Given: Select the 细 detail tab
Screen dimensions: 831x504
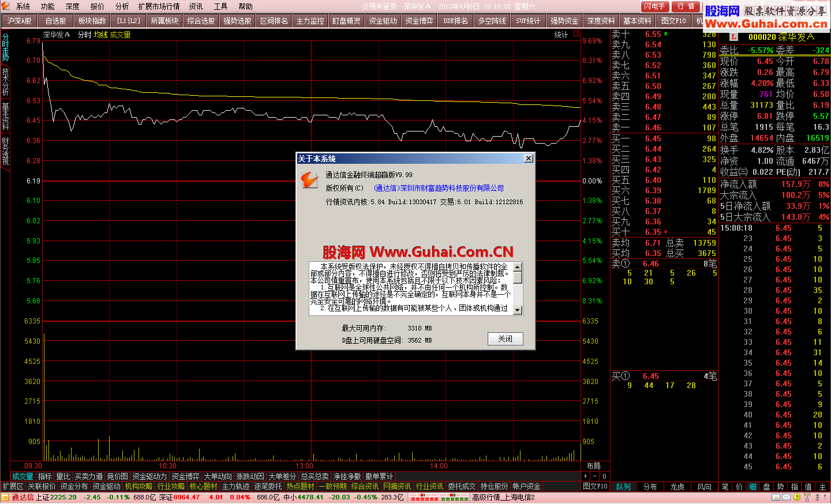Looking at the screenshot, I should pos(753,487).
